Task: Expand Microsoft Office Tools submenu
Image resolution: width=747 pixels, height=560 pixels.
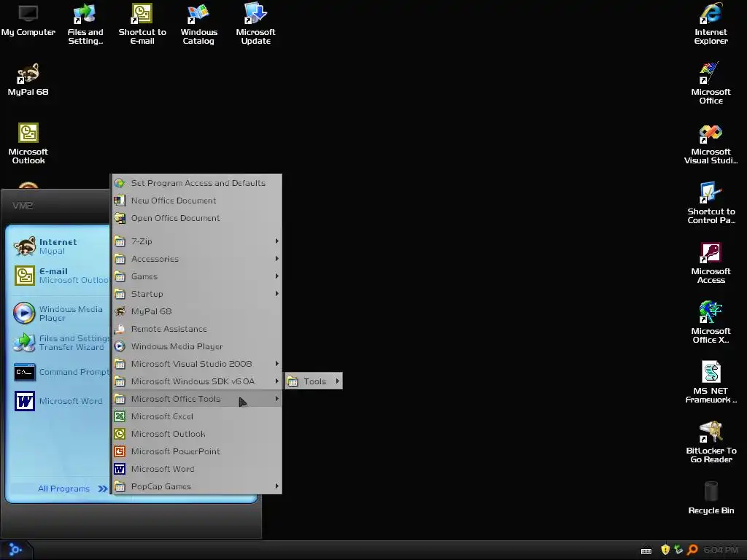Action: pyautogui.click(x=197, y=399)
